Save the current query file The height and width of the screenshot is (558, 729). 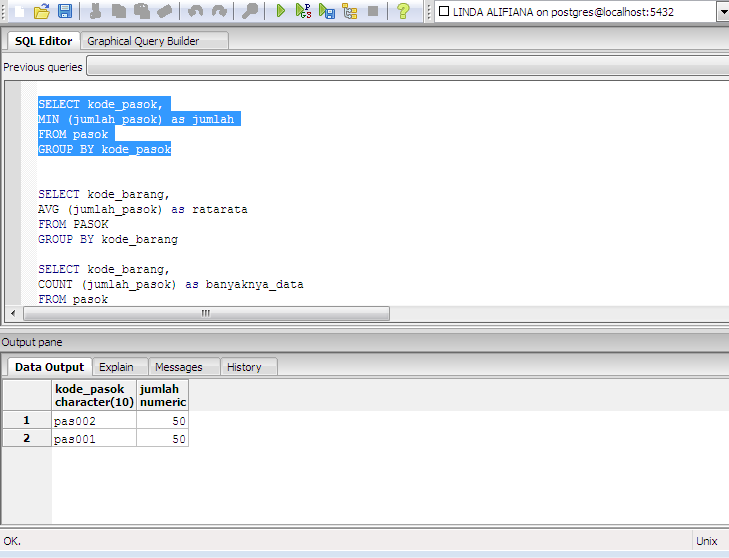coord(65,11)
